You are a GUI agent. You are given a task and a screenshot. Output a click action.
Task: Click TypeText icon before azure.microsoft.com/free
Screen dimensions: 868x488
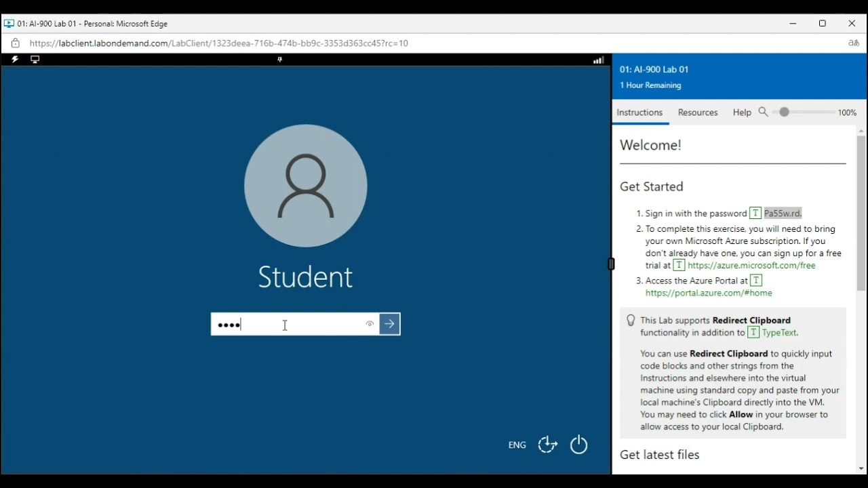click(679, 265)
